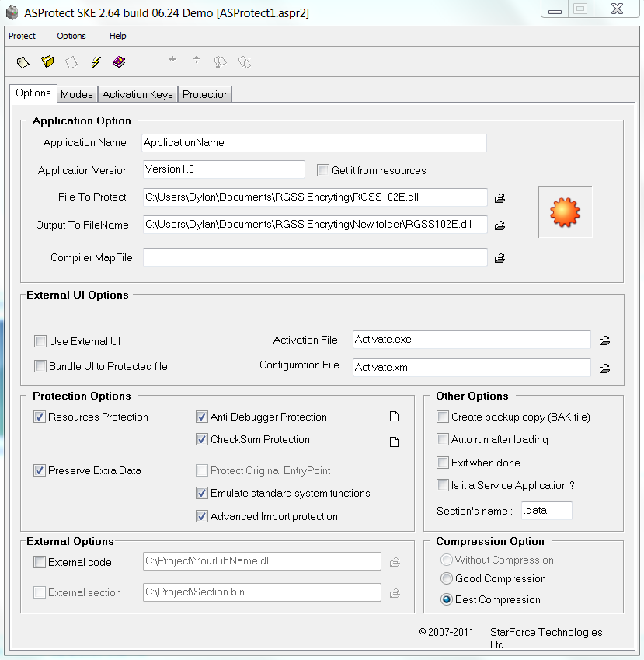This screenshot has height=660, width=644.
Task: Browse for the Activation File
Action: (x=604, y=340)
